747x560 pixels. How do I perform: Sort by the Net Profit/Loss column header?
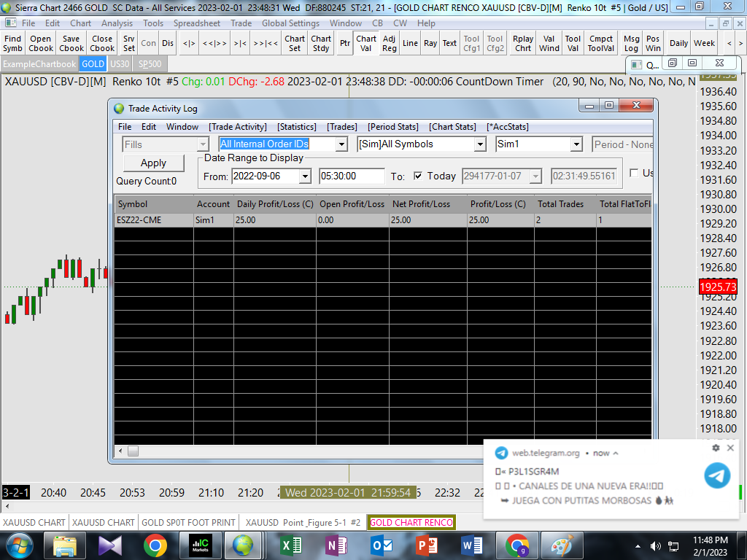(x=427, y=204)
